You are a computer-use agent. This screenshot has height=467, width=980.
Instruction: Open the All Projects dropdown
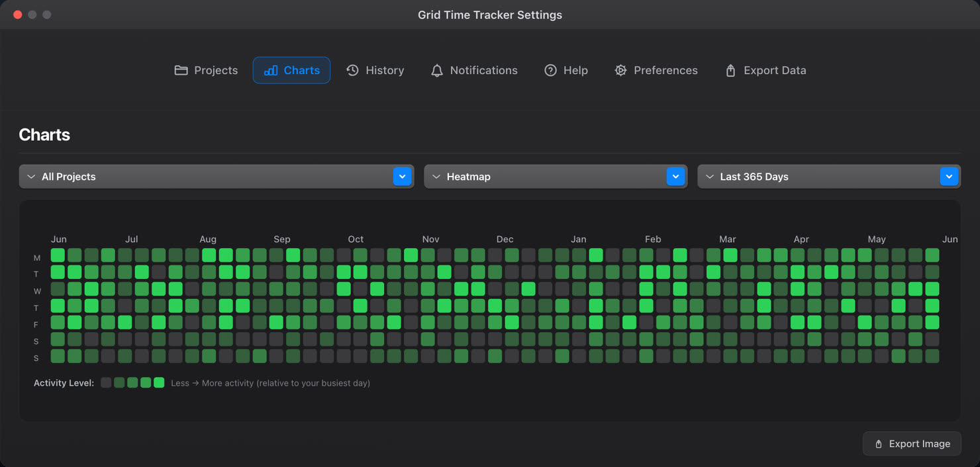pos(217,177)
